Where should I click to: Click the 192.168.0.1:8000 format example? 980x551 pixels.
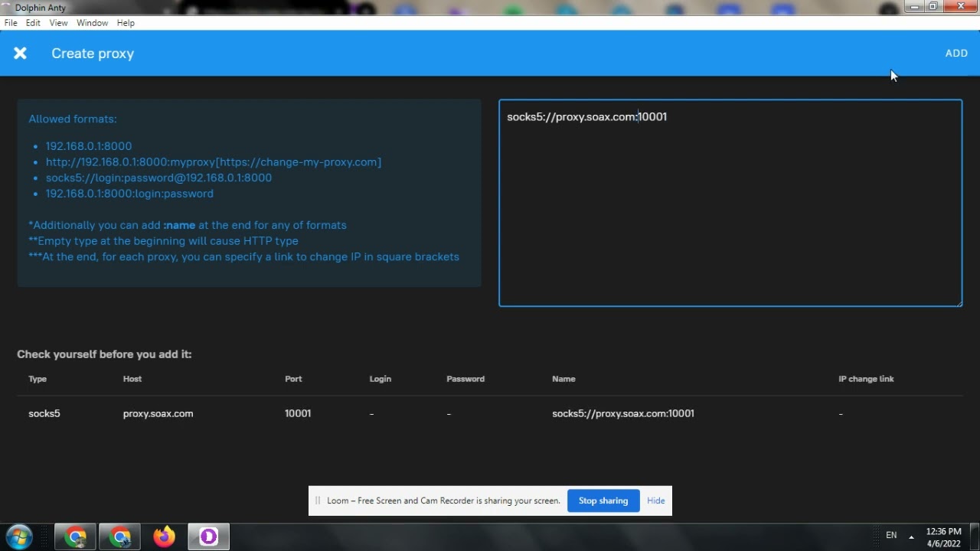click(x=89, y=146)
